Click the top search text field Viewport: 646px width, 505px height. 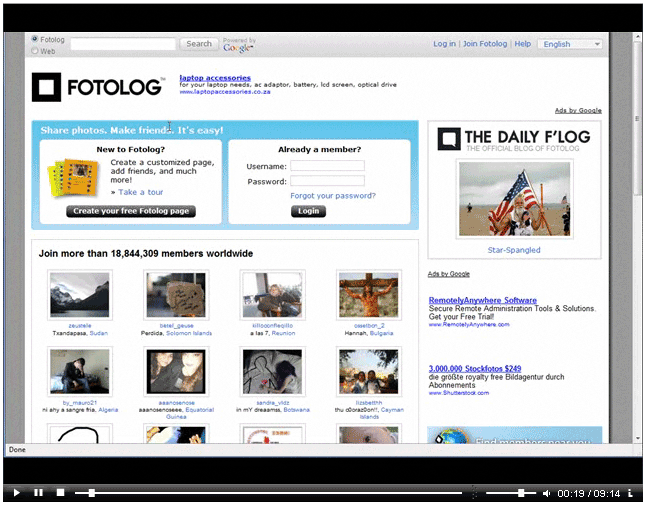[123, 44]
